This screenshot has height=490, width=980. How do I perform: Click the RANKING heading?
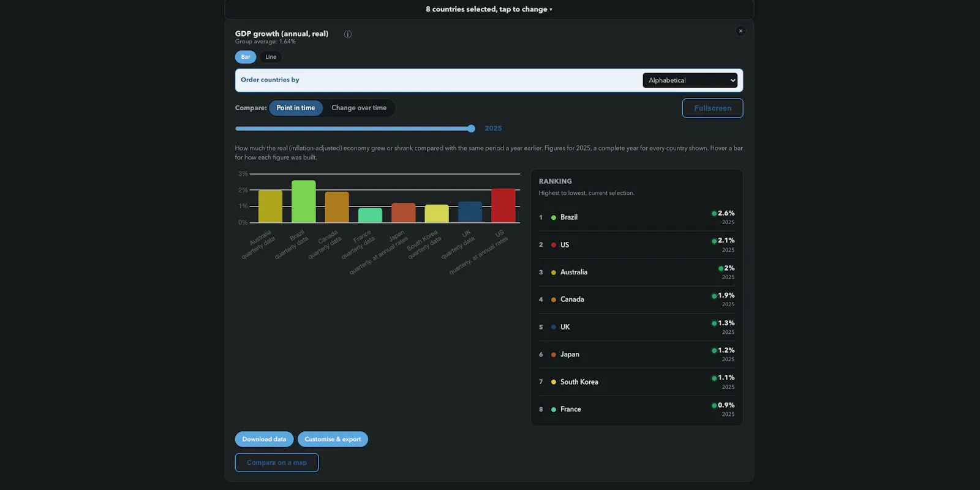(556, 181)
